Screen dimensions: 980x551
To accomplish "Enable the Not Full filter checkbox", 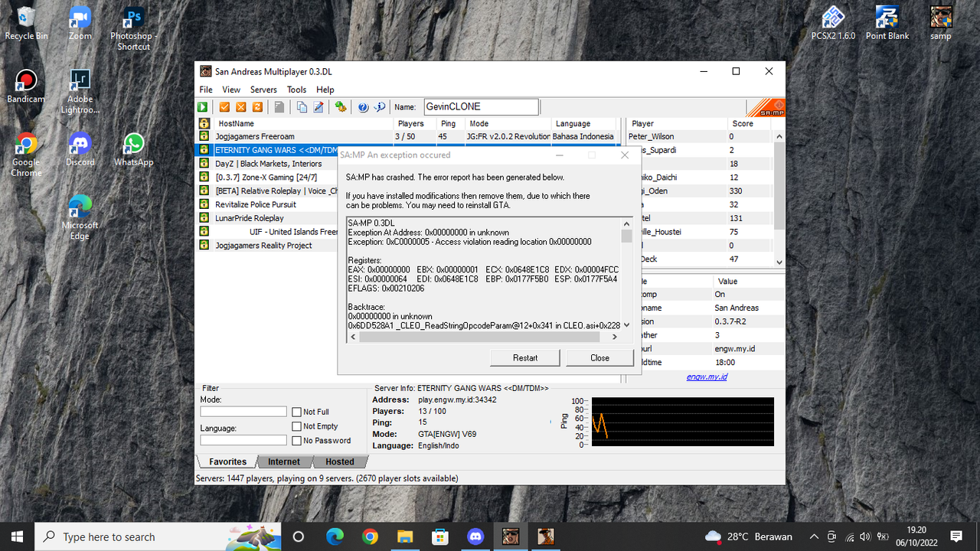I will pyautogui.click(x=297, y=412).
